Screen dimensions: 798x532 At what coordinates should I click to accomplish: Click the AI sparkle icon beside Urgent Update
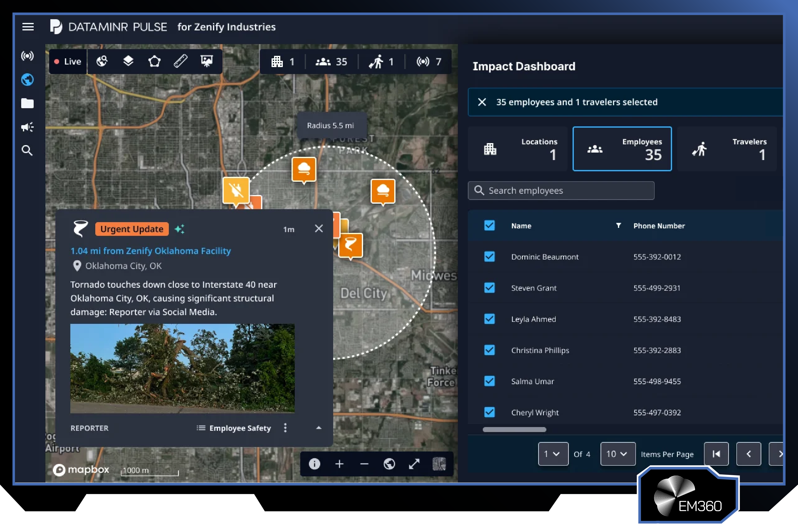(x=180, y=229)
